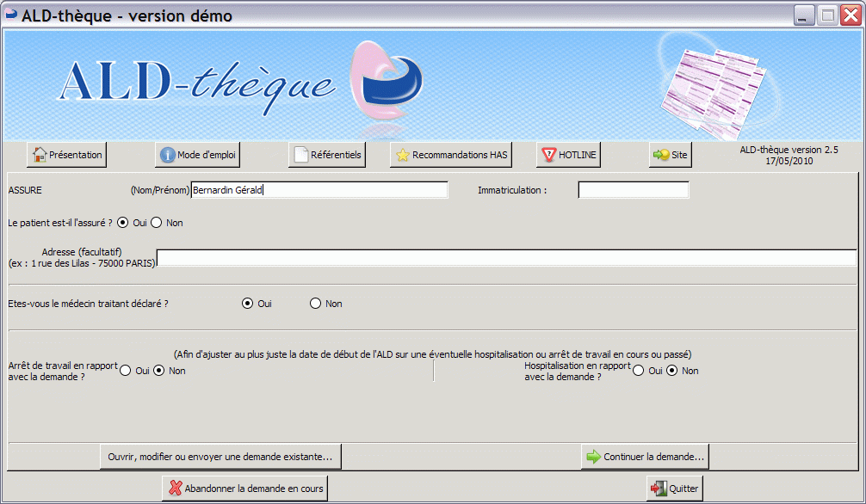The width and height of the screenshot is (866, 504).
Task: Open the Site web button
Action: tap(671, 155)
